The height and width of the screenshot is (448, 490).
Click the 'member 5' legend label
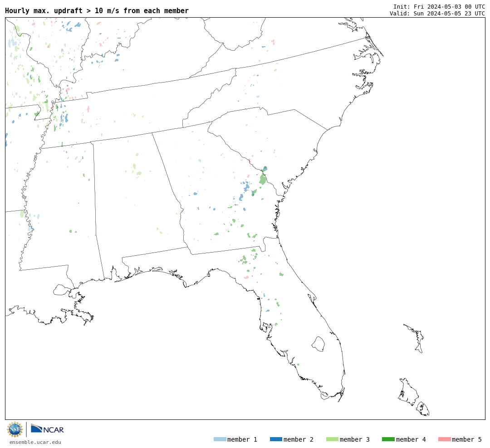467,439
